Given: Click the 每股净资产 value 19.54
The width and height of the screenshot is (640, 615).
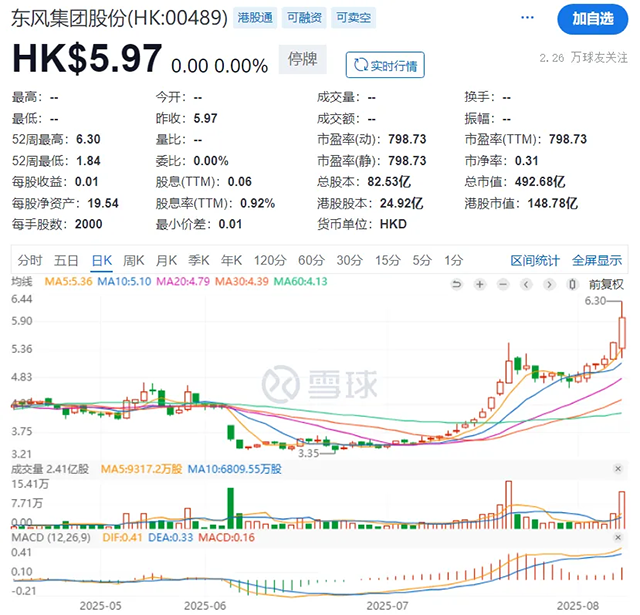Looking at the screenshot, I should [x=103, y=203].
